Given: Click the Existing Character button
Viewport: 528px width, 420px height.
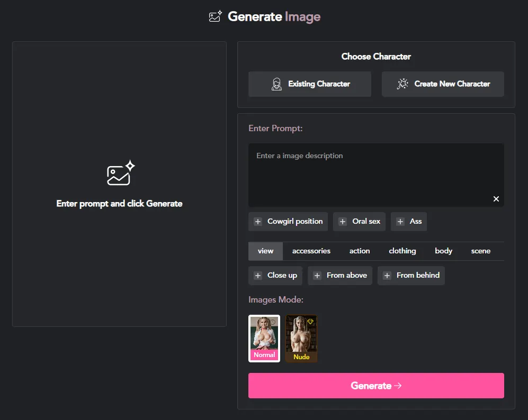Looking at the screenshot, I should [x=310, y=84].
